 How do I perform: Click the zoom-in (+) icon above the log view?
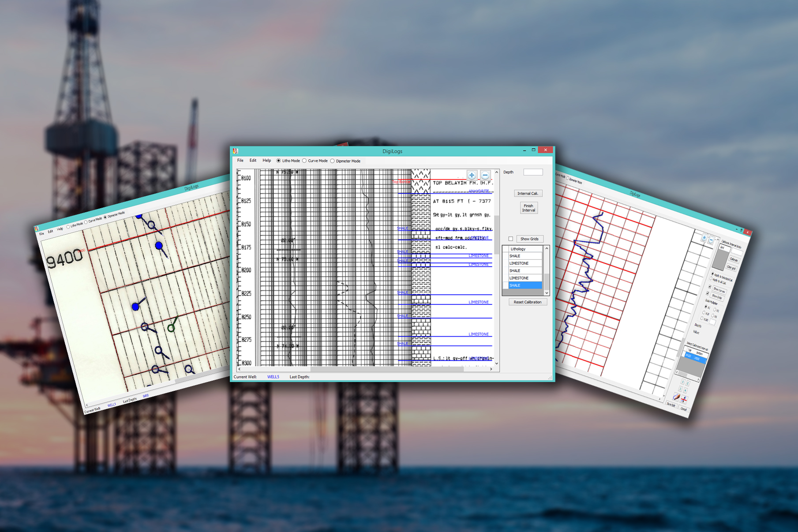(x=471, y=175)
